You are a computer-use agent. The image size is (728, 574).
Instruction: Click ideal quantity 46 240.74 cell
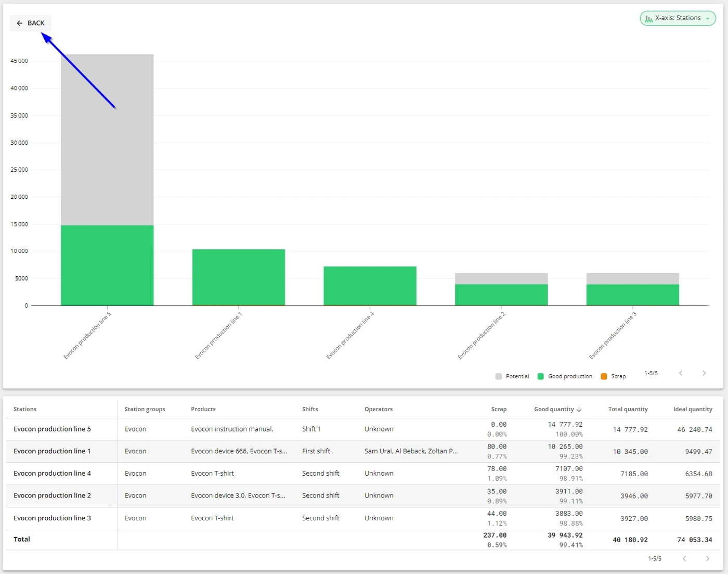[x=695, y=429]
